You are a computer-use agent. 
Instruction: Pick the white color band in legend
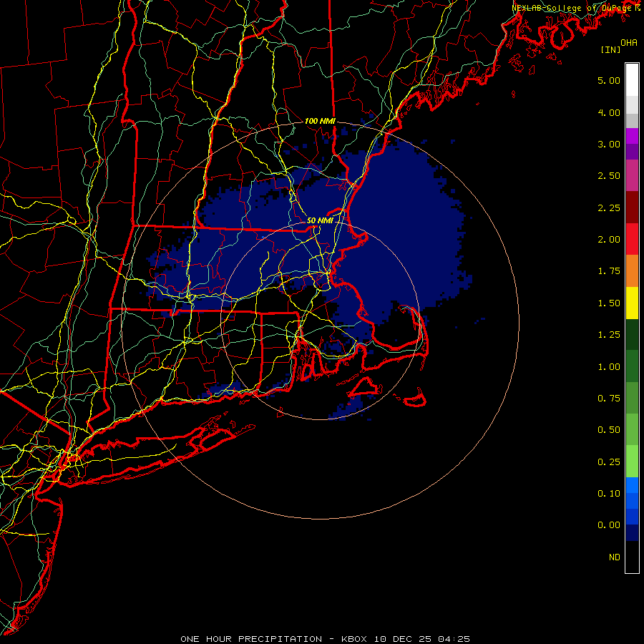coord(632,80)
